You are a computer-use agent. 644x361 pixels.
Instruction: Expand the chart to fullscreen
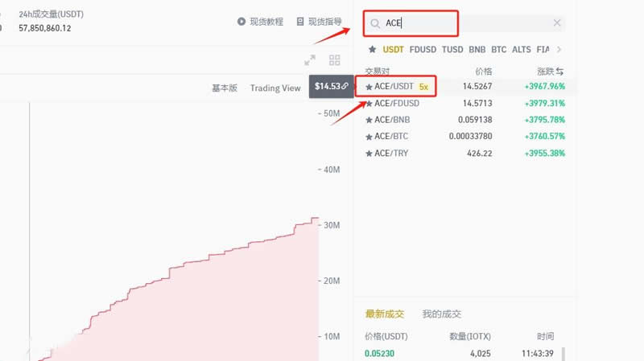coord(310,60)
